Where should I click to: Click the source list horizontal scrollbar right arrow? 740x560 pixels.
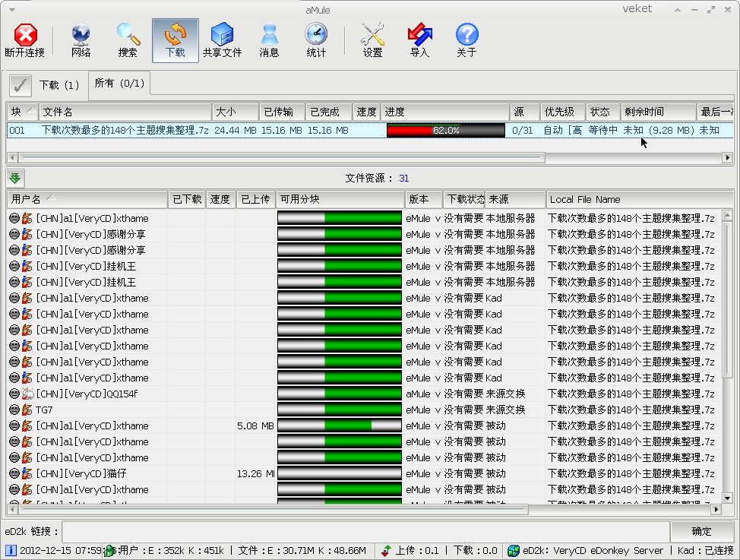coord(717,510)
